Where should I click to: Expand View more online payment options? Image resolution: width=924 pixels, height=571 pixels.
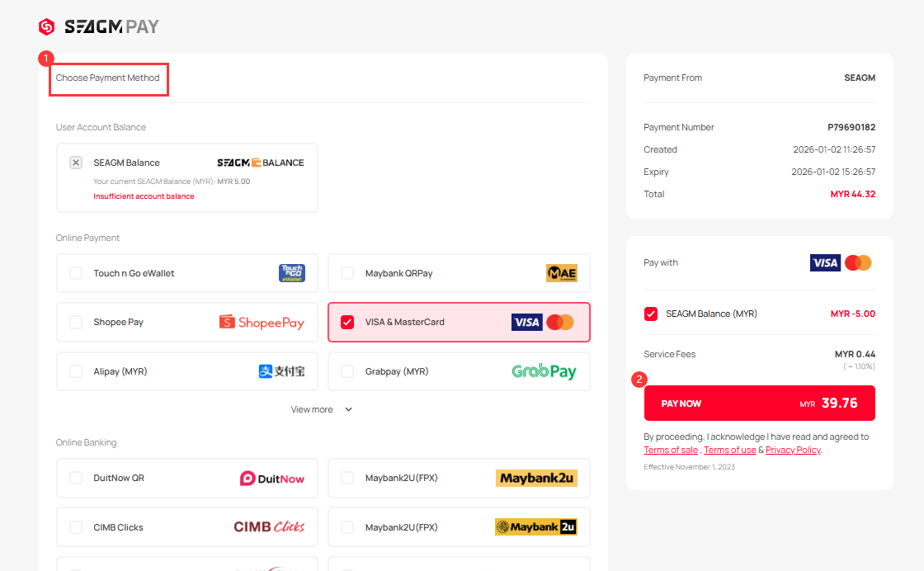point(321,409)
